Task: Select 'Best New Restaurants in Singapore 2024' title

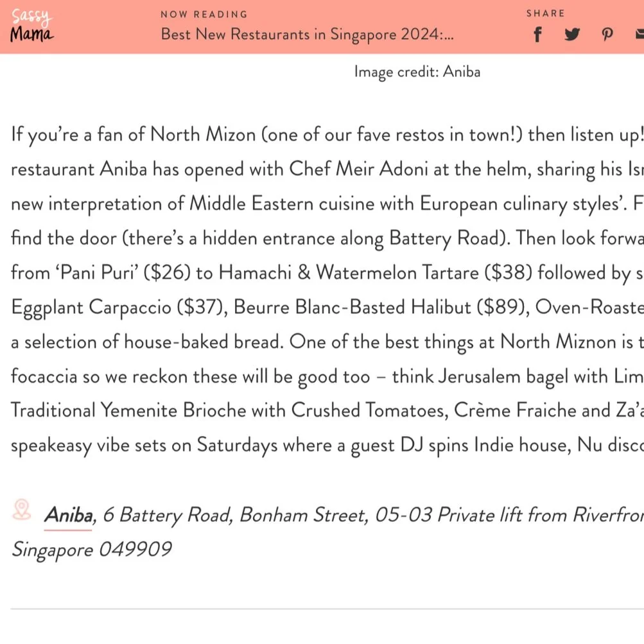Action: click(x=307, y=35)
